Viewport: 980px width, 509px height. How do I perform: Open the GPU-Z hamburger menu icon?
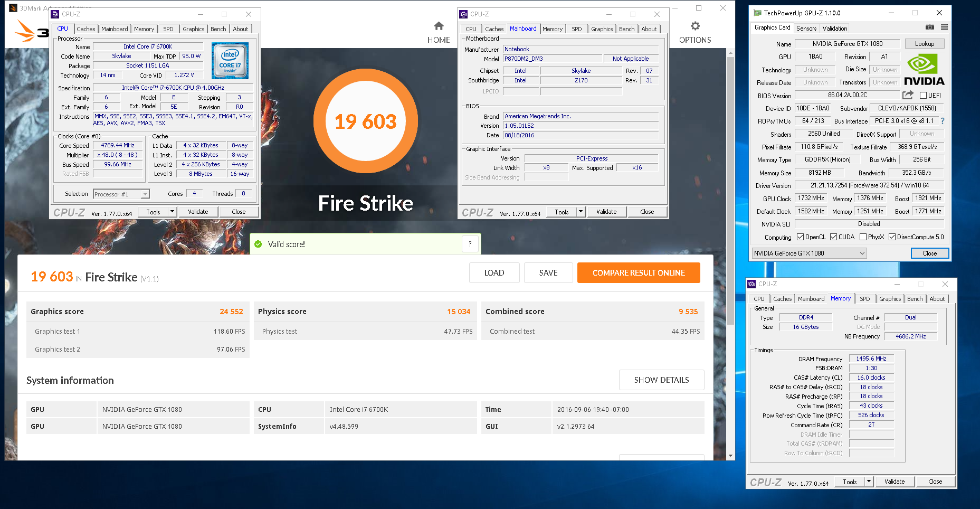[944, 27]
